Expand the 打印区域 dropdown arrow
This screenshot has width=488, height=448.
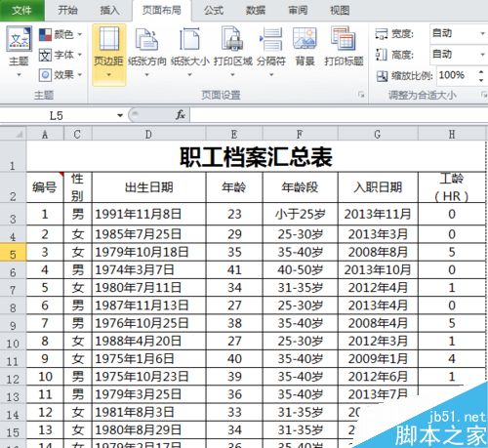(232, 75)
